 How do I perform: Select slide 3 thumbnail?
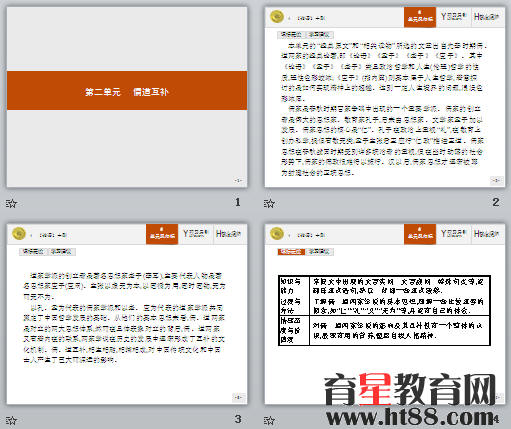point(127,314)
